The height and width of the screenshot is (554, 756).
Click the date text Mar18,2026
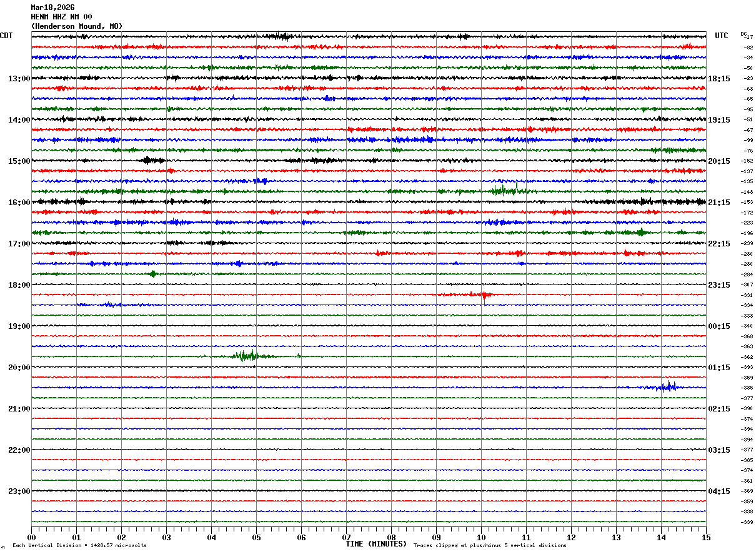(52, 8)
